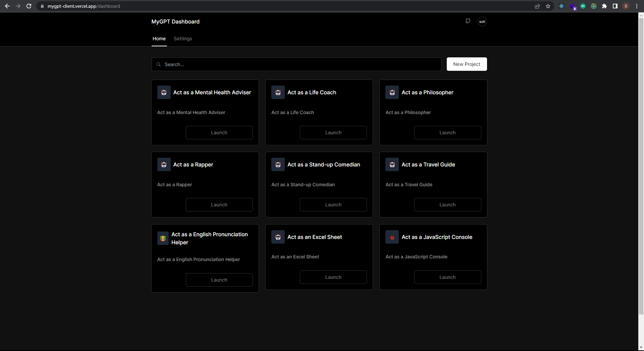Launch the Life Coach project
644x351 pixels.
coord(333,133)
